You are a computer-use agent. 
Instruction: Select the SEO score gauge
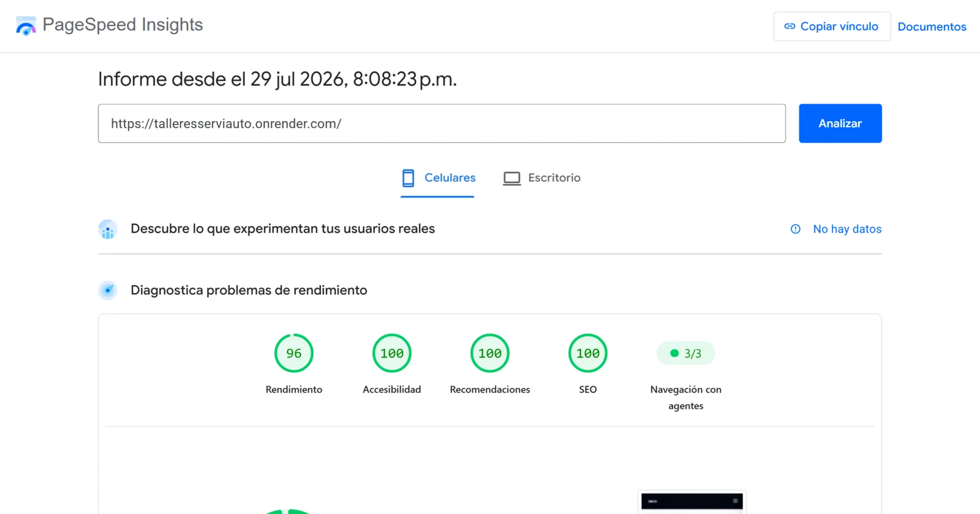588,353
